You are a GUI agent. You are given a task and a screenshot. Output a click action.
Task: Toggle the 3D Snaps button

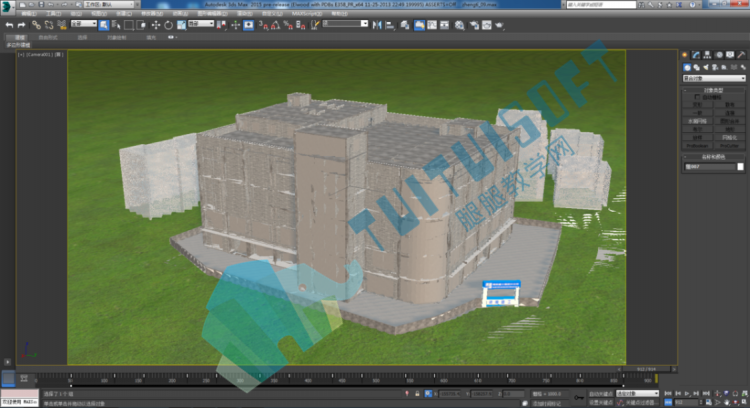pos(263,25)
